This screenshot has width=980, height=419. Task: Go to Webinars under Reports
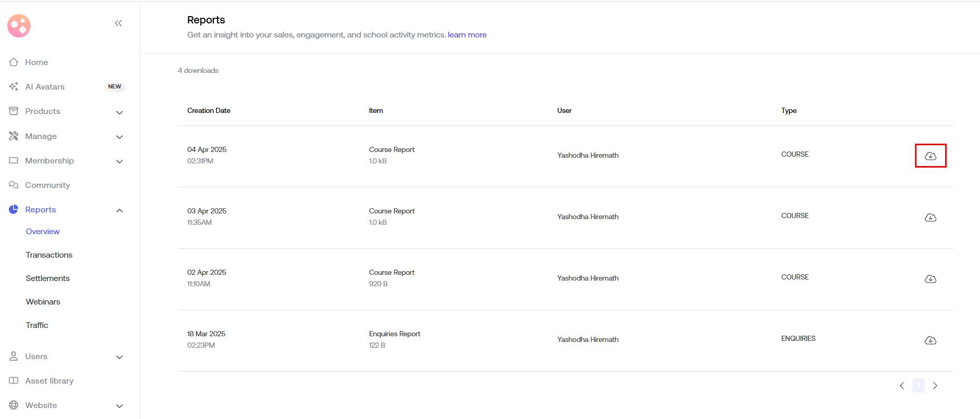point(43,301)
